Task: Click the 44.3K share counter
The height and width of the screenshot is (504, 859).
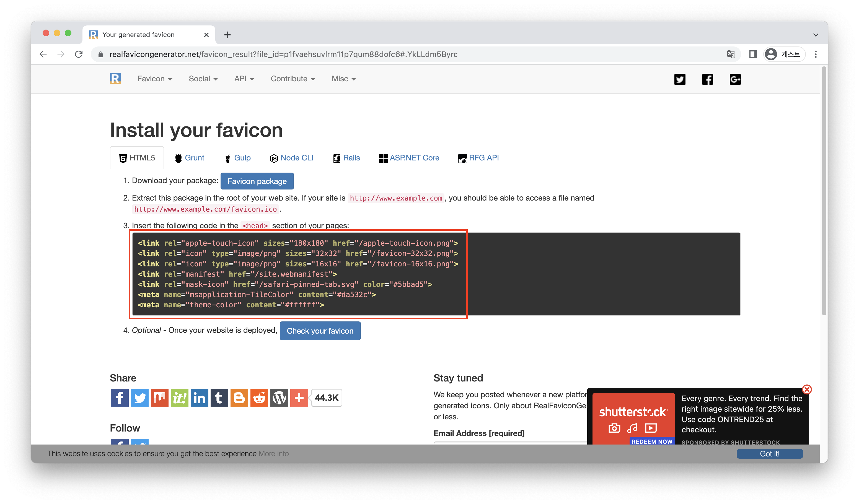Action: point(327,397)
